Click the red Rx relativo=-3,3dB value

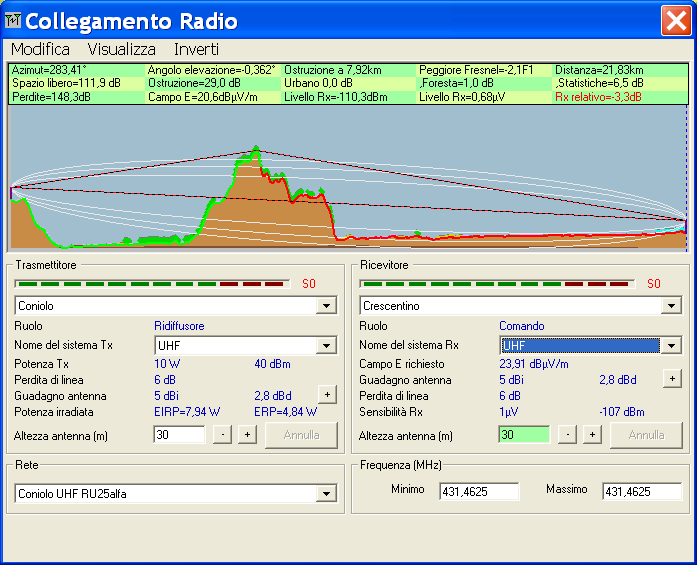pyautogui.click(x=598, y=97)
